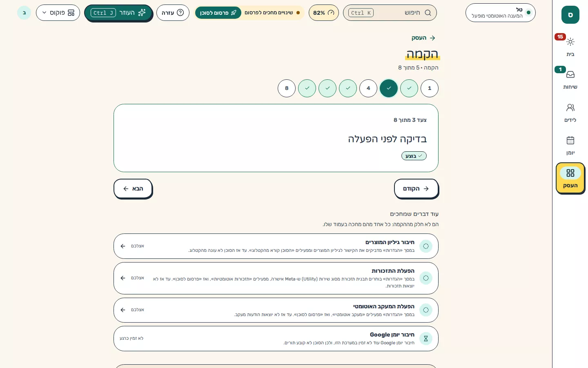
Task: Go to הקודם (previous) step
Action: coord(416,189)
